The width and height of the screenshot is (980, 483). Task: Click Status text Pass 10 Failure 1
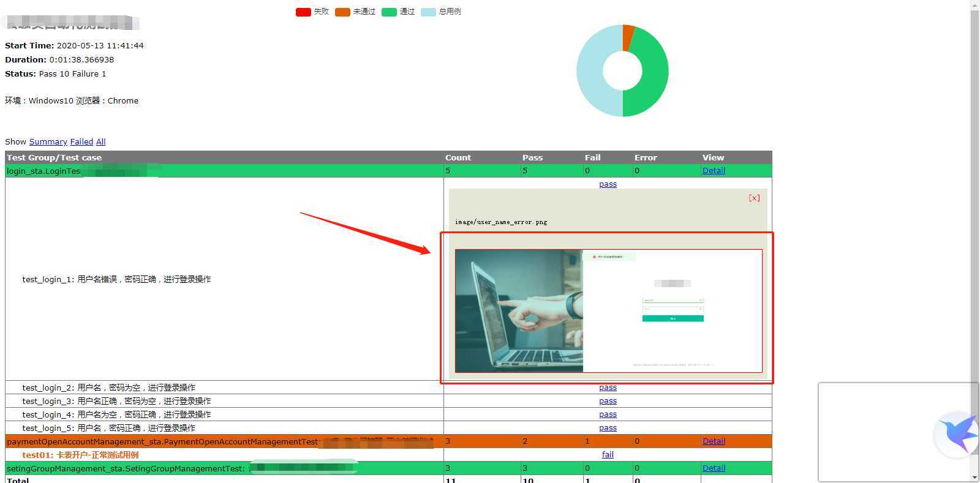73,73
